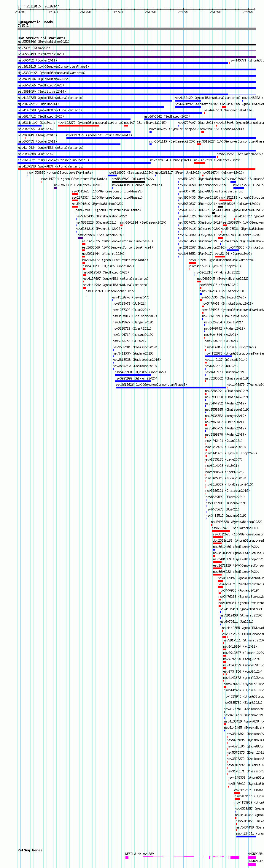Open variant nsv4392890 (Wong2019)
The image size is (264, 868).
coord(241,659)
